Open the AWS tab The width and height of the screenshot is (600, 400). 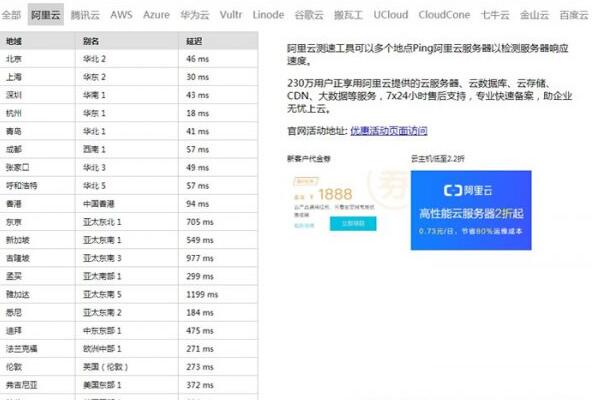click(x=121, y=15)
